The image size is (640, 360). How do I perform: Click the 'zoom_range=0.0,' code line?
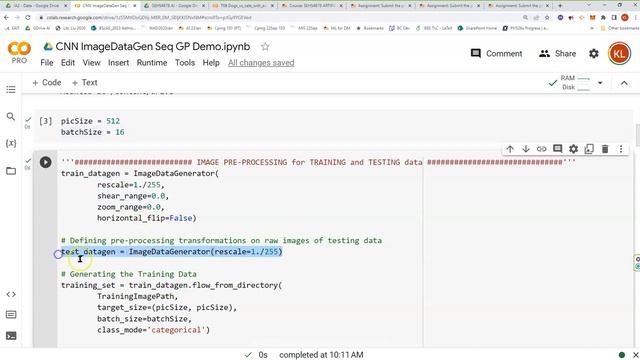[131, 207]
